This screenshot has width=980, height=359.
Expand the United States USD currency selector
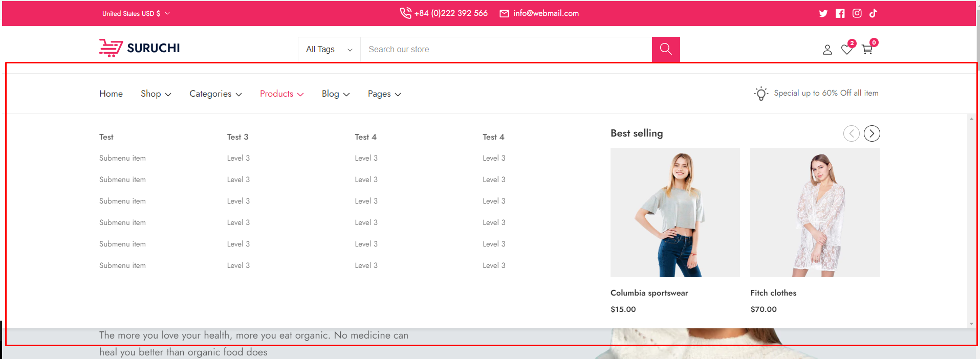[136, 14]
